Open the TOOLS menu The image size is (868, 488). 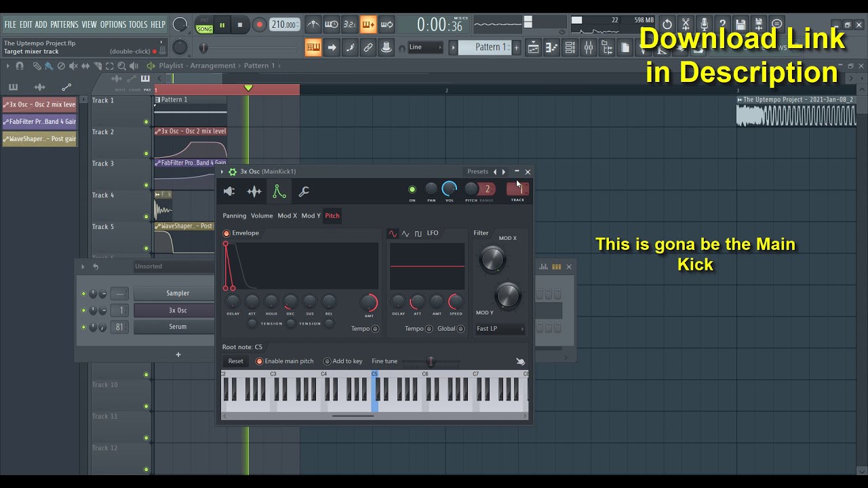click(138, 24)
